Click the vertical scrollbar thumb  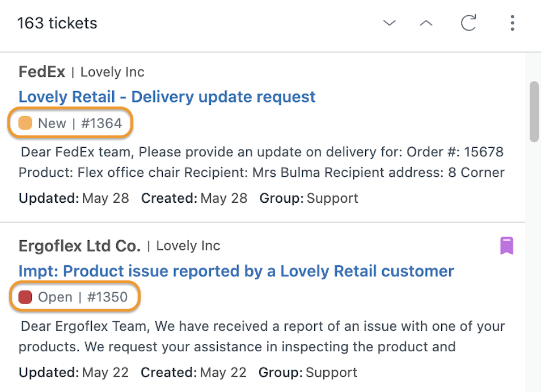pos(534,112)
